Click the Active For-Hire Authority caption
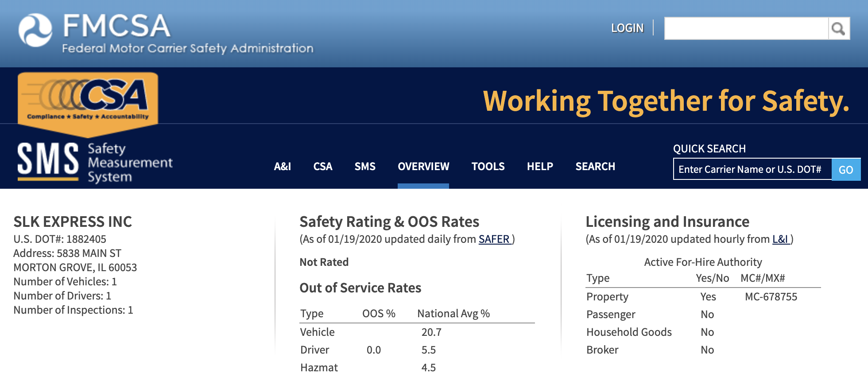 tap(703, 262)
